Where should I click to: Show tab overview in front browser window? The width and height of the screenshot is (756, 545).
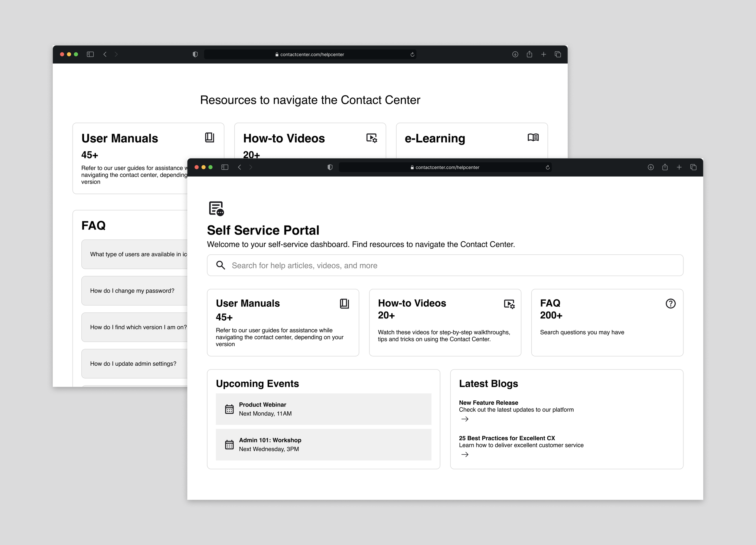[x=693, y=167]
